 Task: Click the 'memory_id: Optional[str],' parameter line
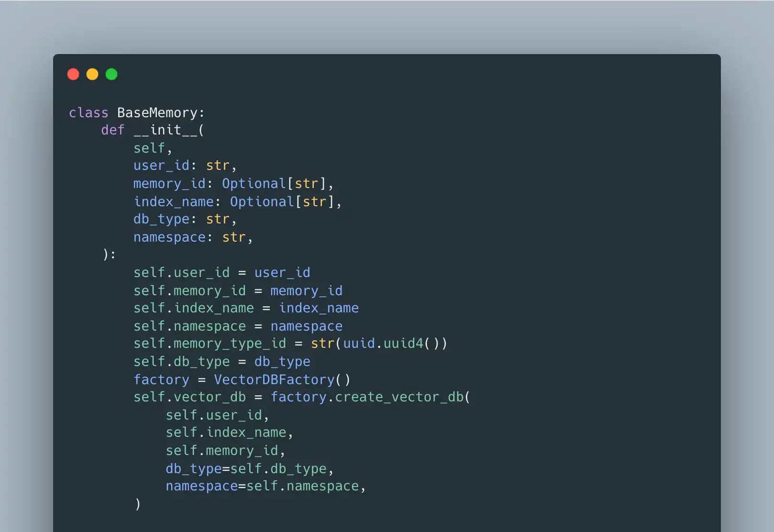pos(233,184)
